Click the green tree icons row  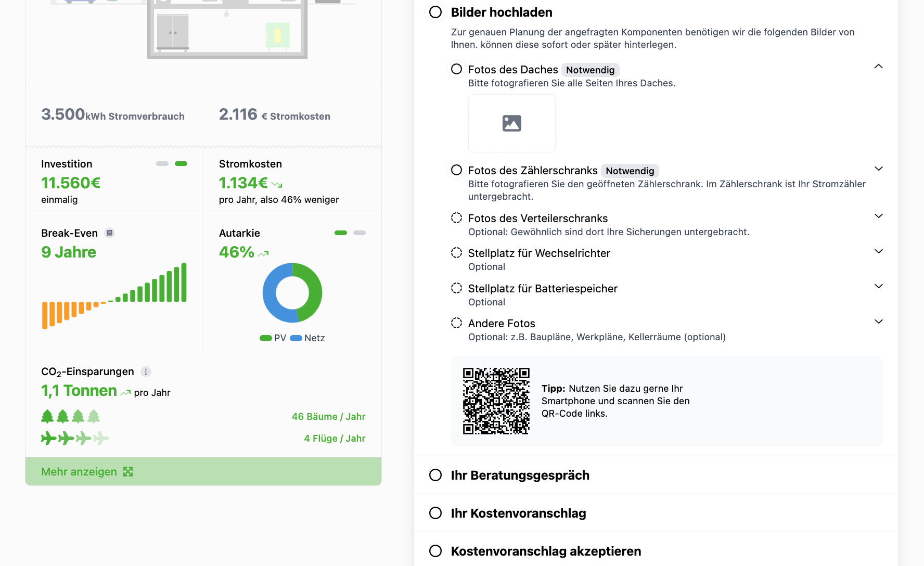(70, 416)
